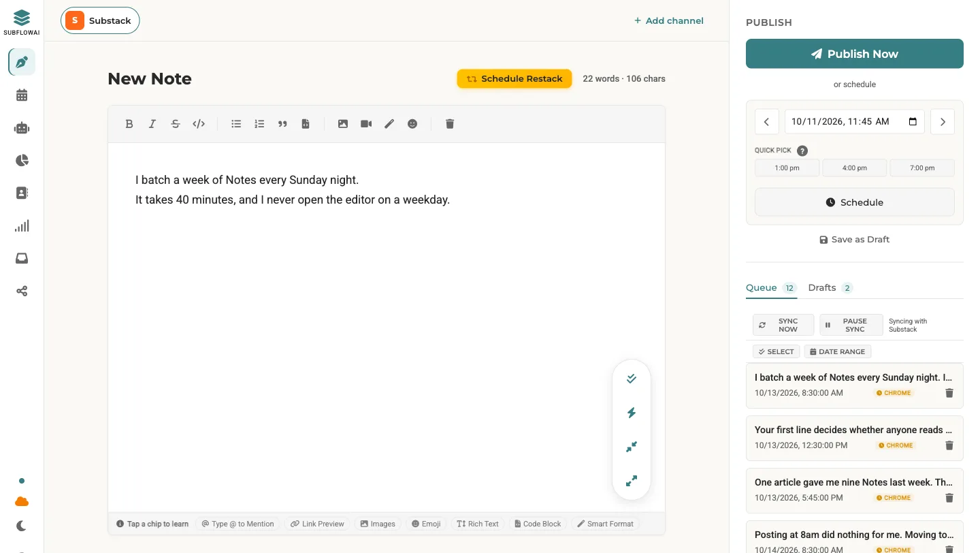Image resolution: width=980 pixels, height=553 pixels.
Task: Collapse editor with the inward arrows icon
Action: coord(632,447)
